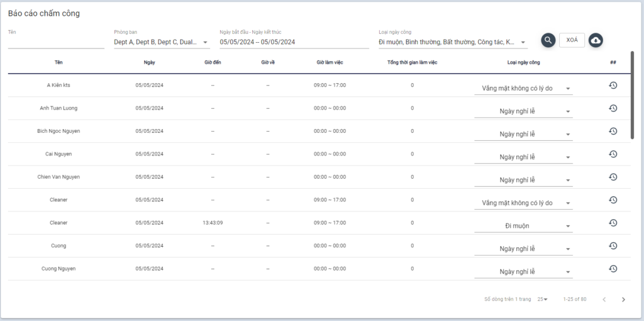Go to next page of results
Image resolution: width=644 pixels, height=321 pixels.
pos(623,299)
